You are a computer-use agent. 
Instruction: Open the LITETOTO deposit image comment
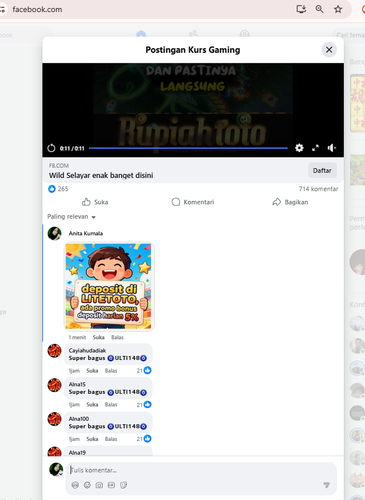(x=108, y=286)
